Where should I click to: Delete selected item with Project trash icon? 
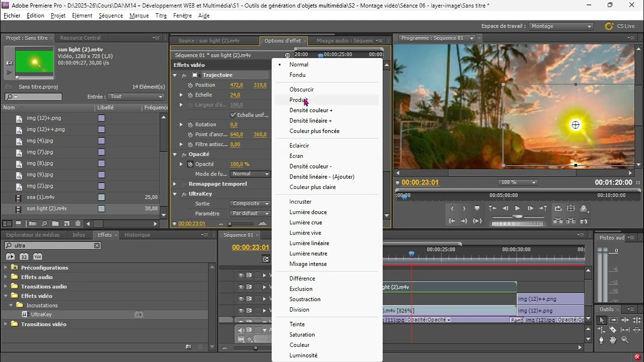tap(78, 224)
